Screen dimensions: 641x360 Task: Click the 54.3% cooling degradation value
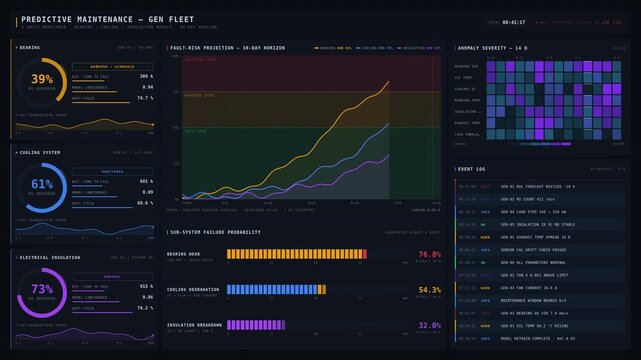(430, 290)
